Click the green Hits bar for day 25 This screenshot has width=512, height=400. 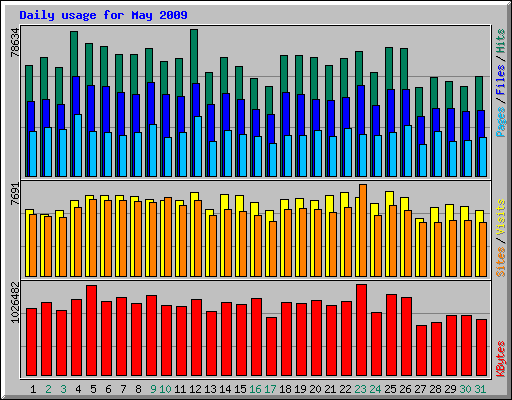389,68
